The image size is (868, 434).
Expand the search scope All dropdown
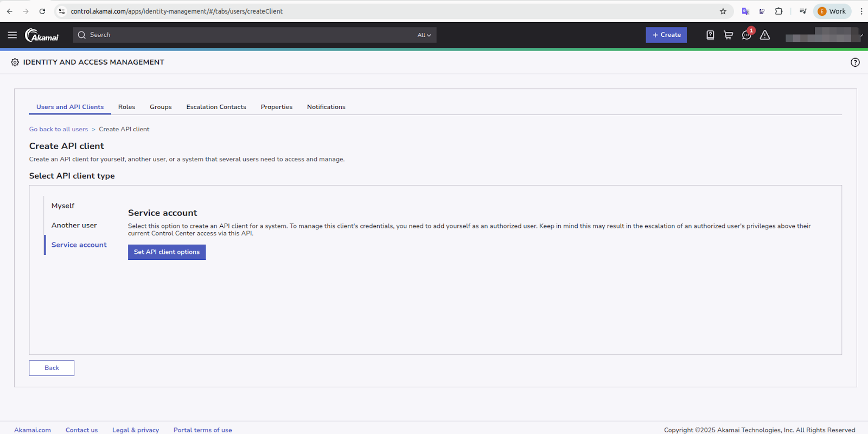pyautogui.click(x=424, y=35)
